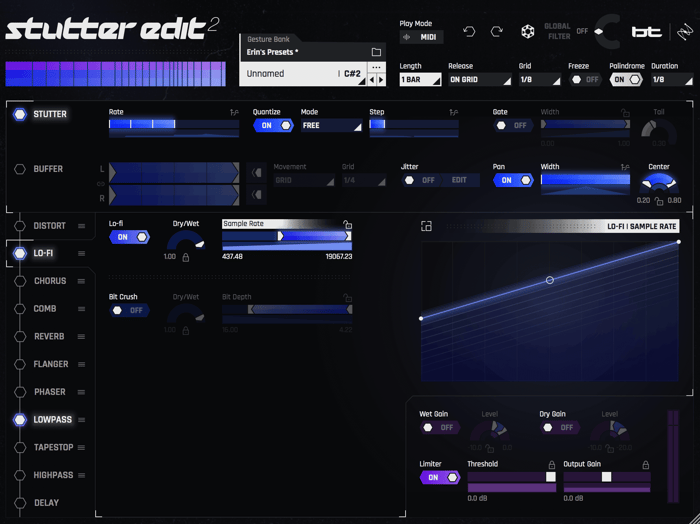700x524 pixels.
Task: Click the Output Gain slider handle
Action: [x=606, y=477]
